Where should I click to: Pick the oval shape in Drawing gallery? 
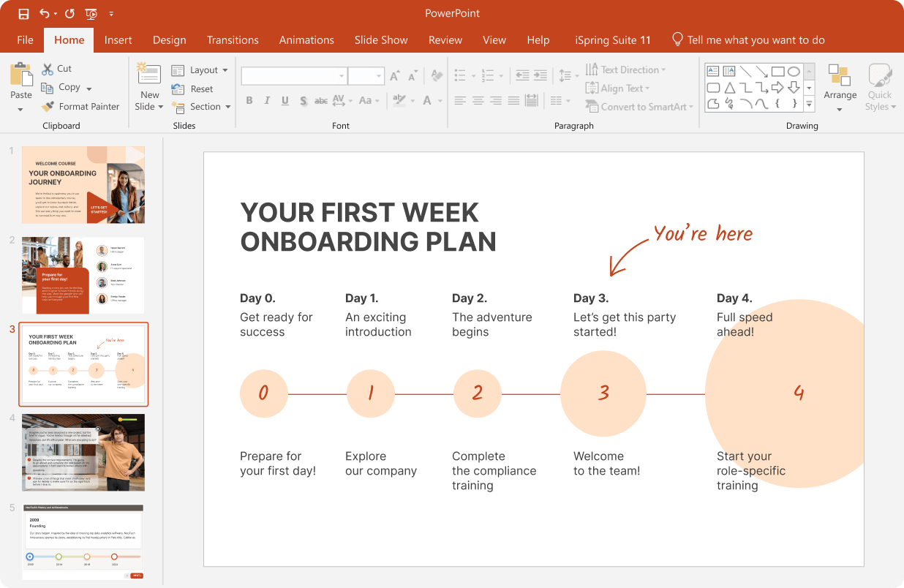tap(794, 71)
